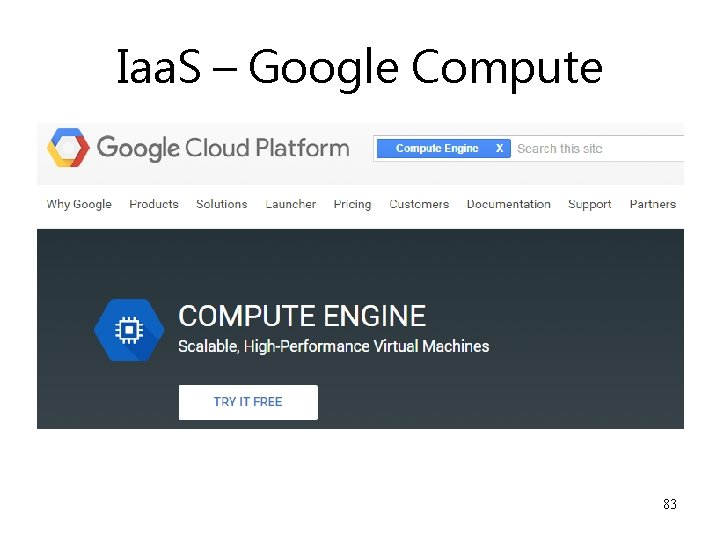
Task: Open the Documentation menu item
Action: coord(509,204)
